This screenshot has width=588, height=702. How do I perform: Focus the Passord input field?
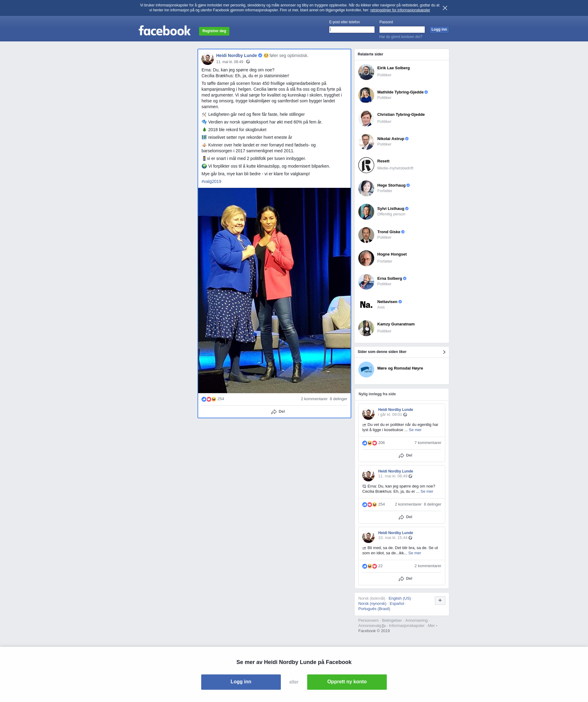[402, 30]
